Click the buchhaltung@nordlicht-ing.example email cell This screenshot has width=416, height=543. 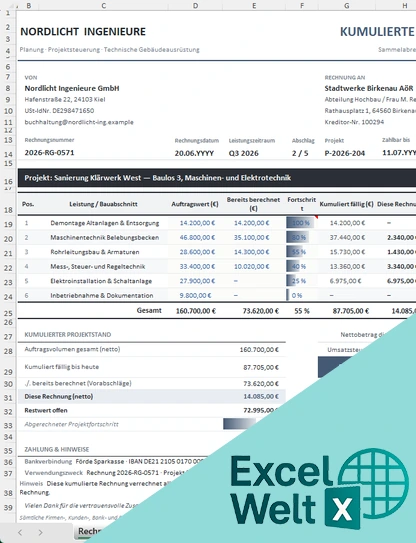79,122
